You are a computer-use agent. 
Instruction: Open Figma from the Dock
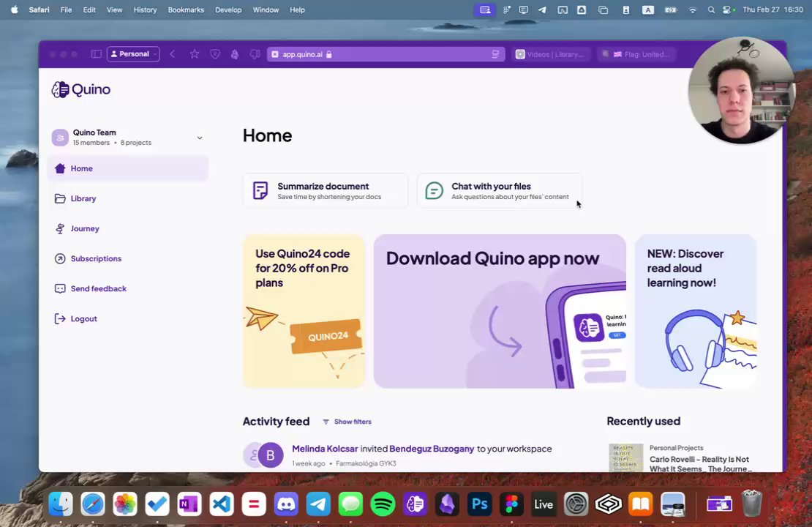[x=511, y=504]
